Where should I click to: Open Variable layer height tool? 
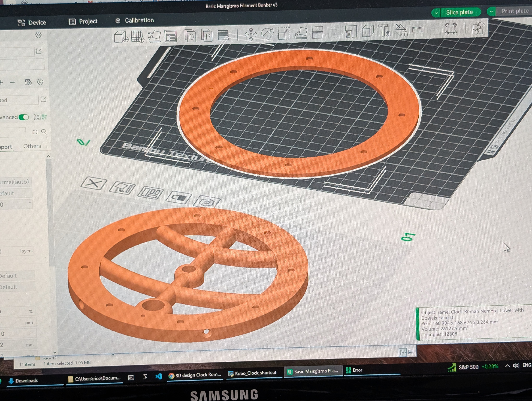(223, 35)
